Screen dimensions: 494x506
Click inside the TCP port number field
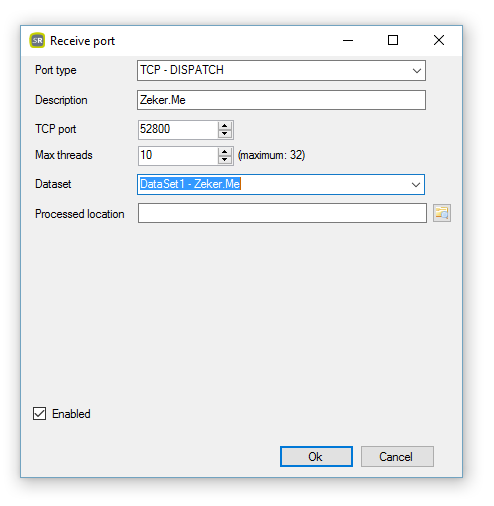click(178, 130)
